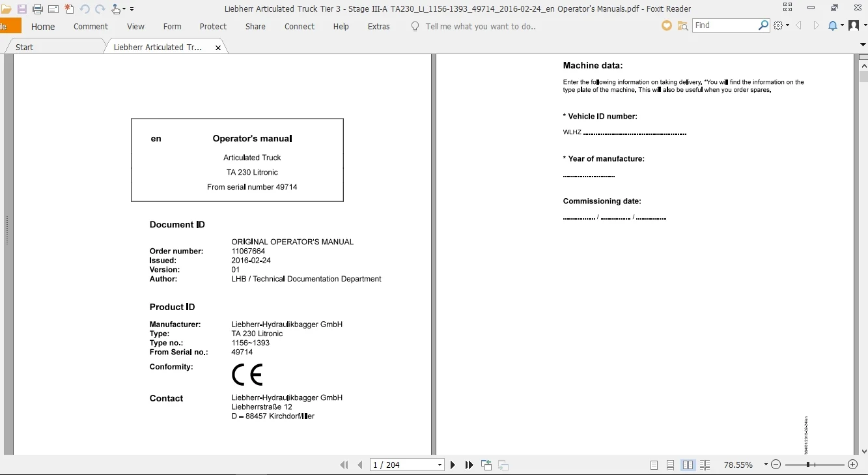The image size is (868, 475).
Task: Enable single page view mode
Action: click(654, 465)
